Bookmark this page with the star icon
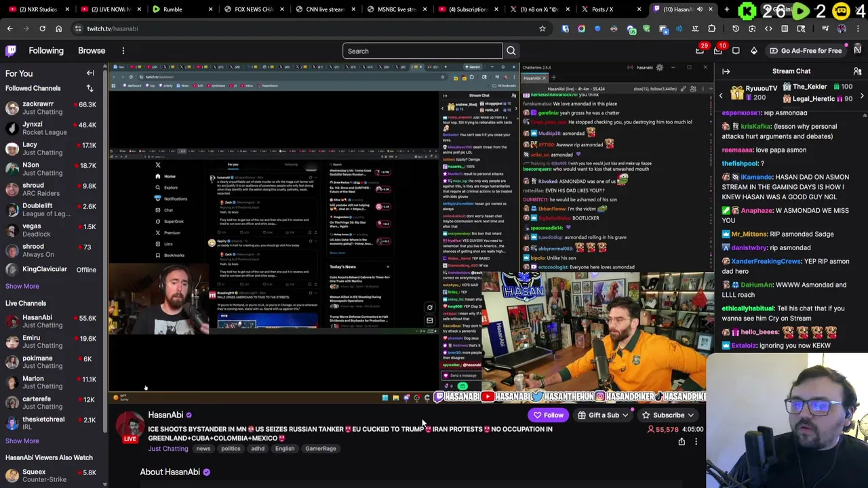 click(x=542, y=28)
